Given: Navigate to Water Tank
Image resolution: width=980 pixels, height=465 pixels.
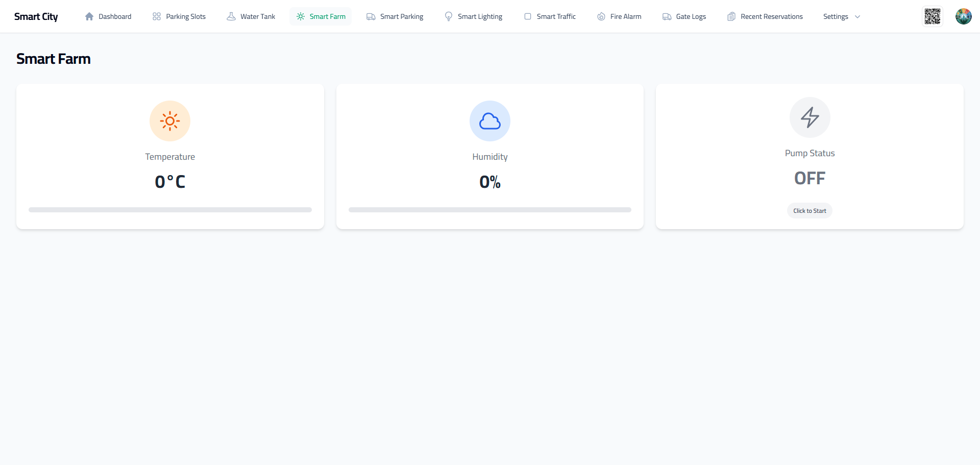Looking at the screenshot, I should [x=251, y=16].
